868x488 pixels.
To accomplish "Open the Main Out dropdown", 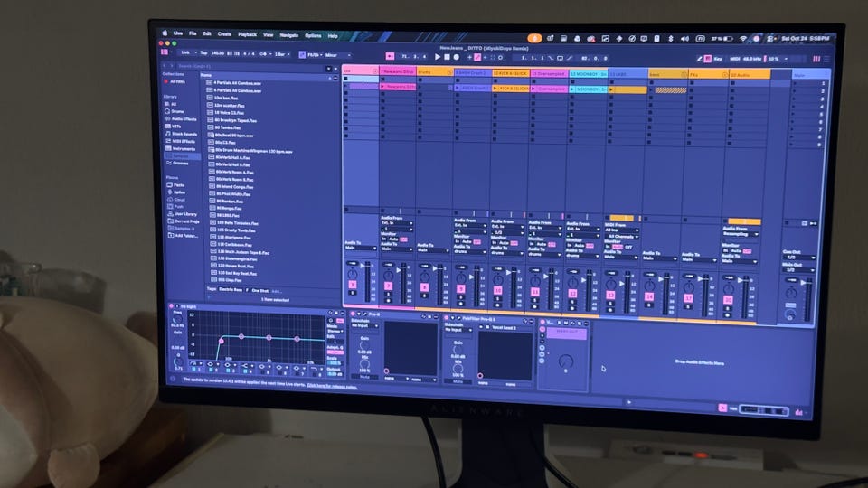I will 798,270.
